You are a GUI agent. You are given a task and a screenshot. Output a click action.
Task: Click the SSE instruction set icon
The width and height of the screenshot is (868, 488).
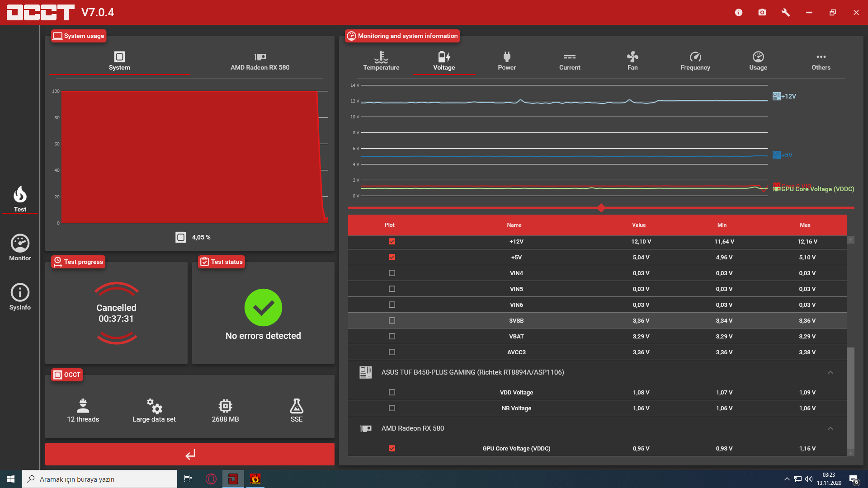(297, 406)
